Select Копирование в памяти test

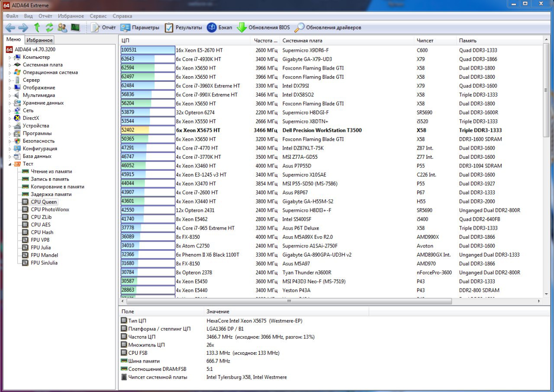click(58, 187)
